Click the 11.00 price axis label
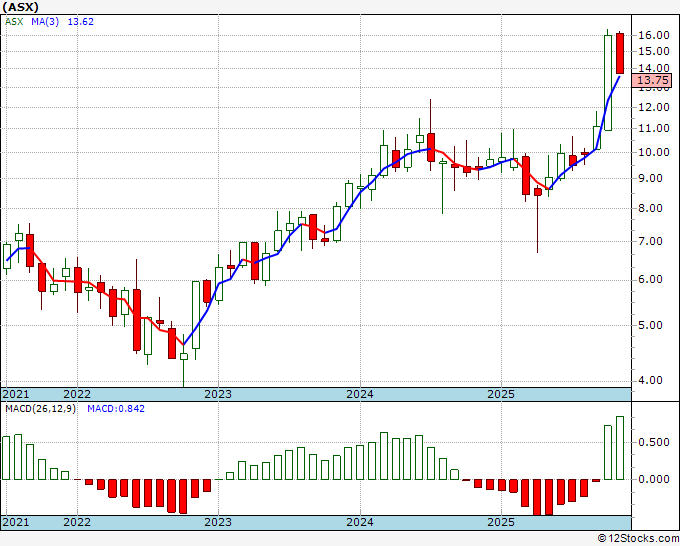 pyautogui.click(x=654, y=128)
